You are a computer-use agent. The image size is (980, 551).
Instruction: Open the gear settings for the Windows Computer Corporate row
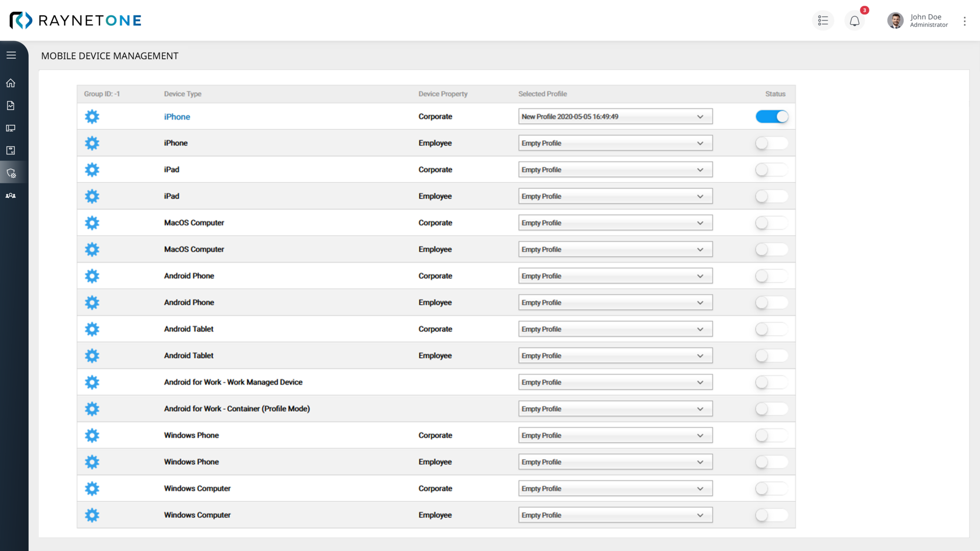click(92, 488)
